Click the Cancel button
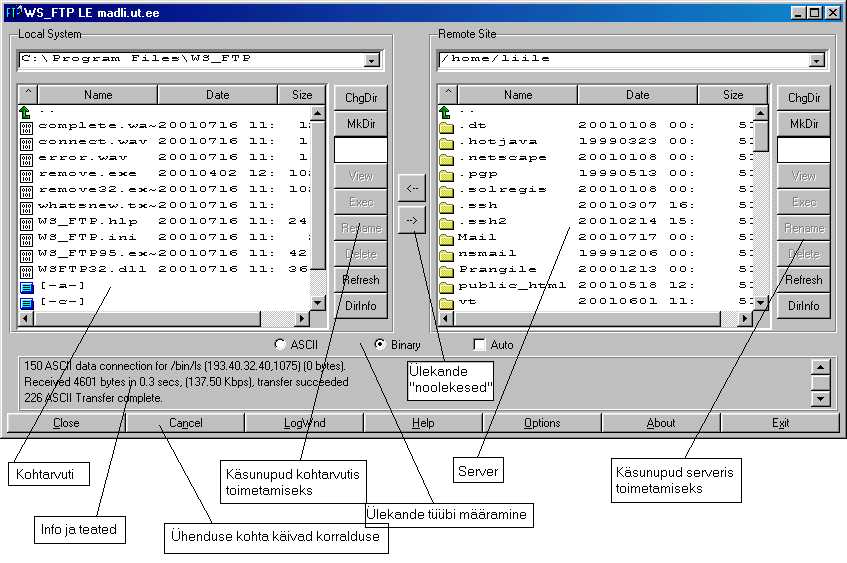847x563 pixels. (185, 423)
